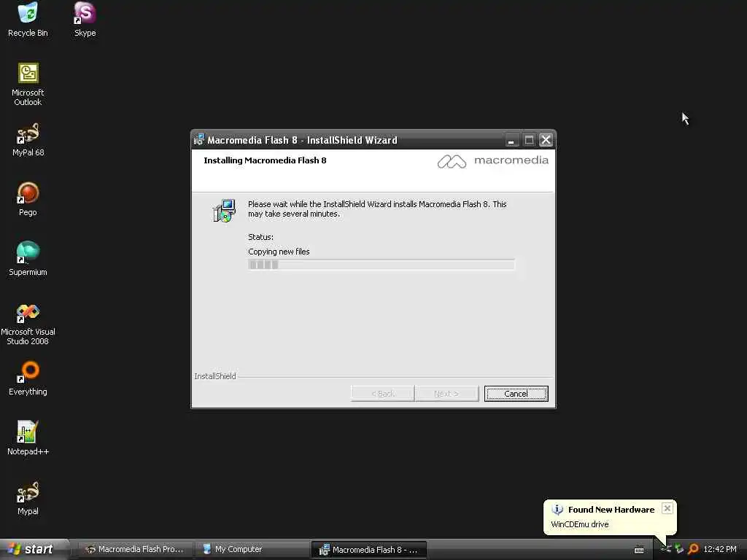Click the info icon in Found New Hardware balloon
Image resolution: width=747 pixels, height=560 pixels.
coord(557,510)
